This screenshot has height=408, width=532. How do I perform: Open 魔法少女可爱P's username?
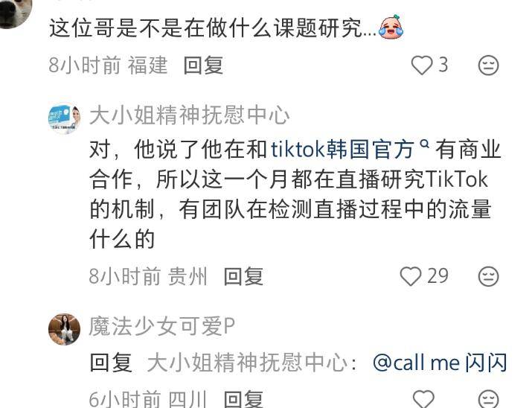162,326
